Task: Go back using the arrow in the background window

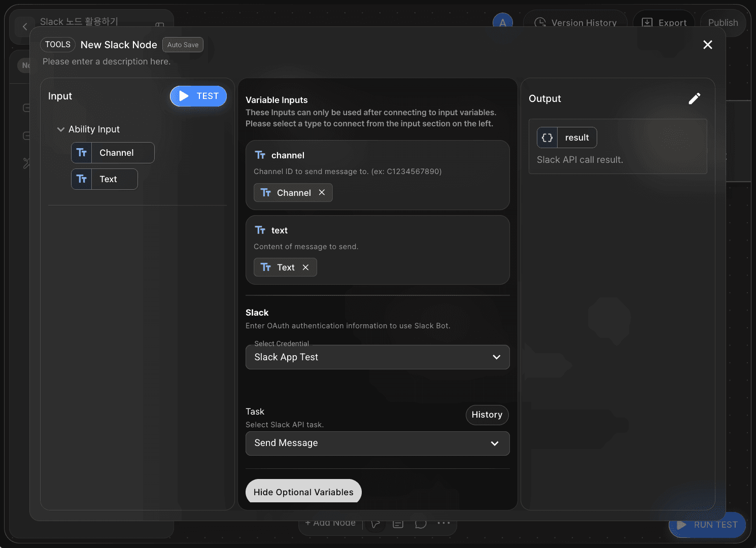Action: point(25,26)
